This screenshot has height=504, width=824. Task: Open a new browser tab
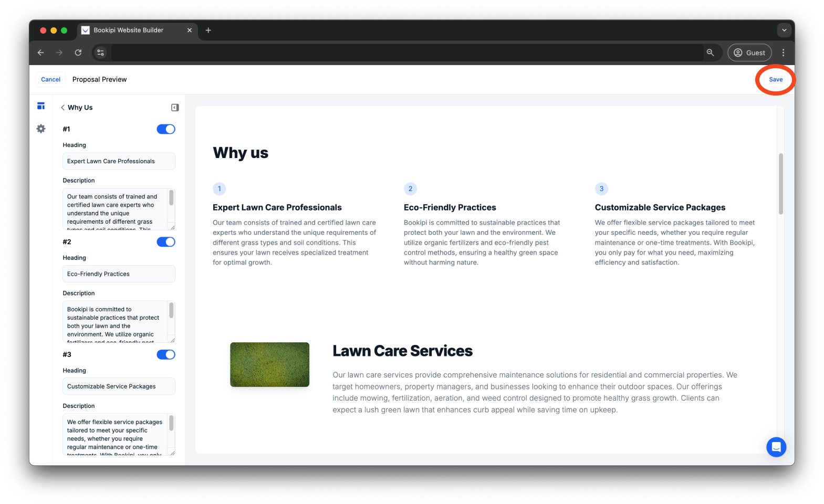pos(208,30)
